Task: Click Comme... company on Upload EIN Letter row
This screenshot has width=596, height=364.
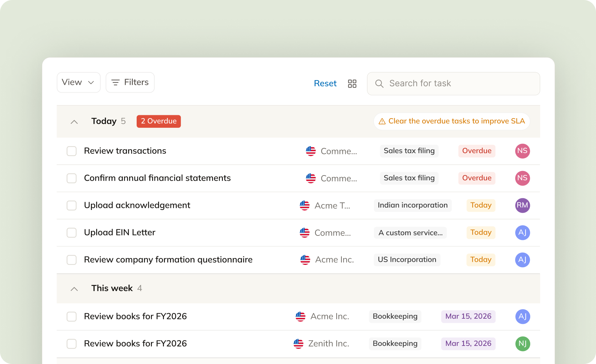Action: 333,233
